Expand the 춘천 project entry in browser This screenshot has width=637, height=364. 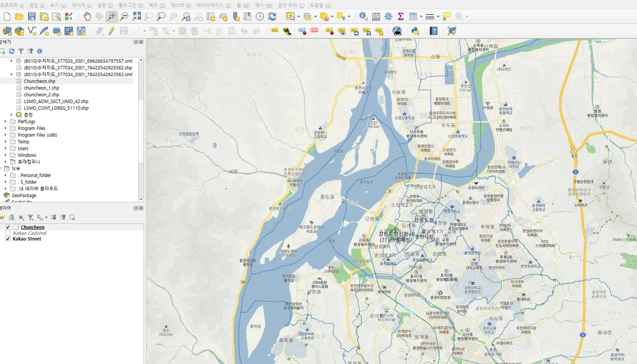pyautogui.click(x=11, y=115)
